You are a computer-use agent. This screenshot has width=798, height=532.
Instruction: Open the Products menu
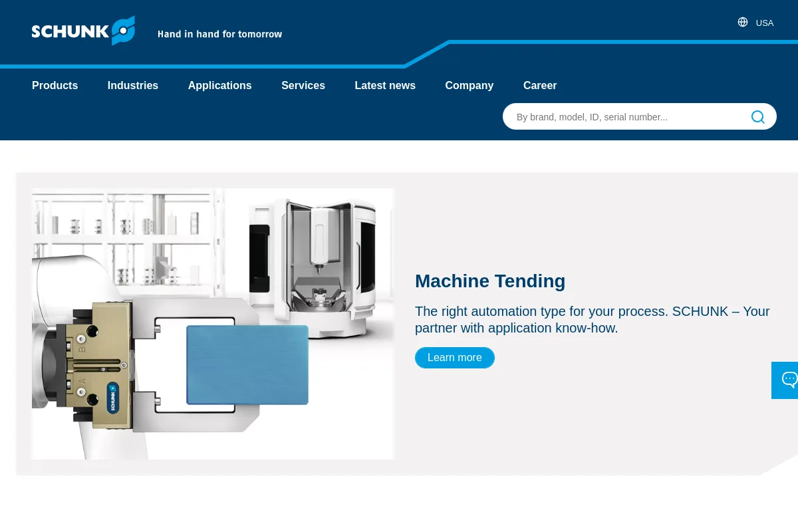(x=55, y=85)
